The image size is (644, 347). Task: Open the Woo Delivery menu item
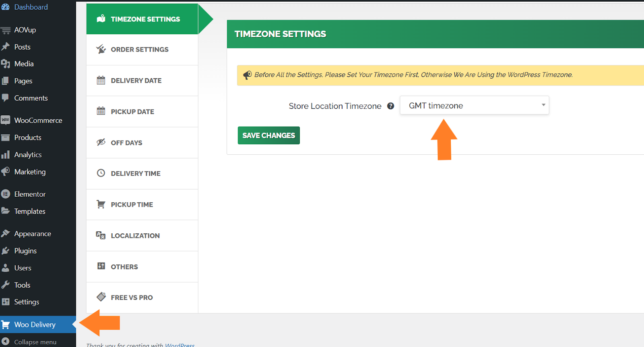(38, 324)
